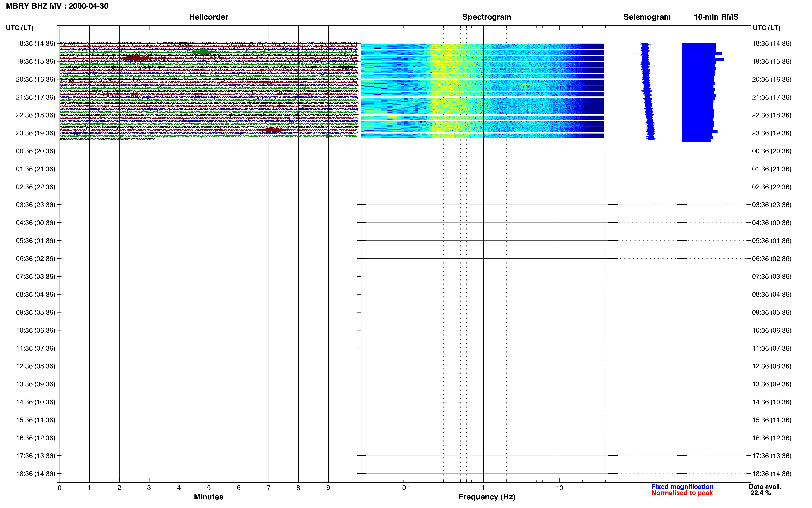Click the Fixed magnification legend text
This screenshot has width=812, height=508.
(682, 486)
